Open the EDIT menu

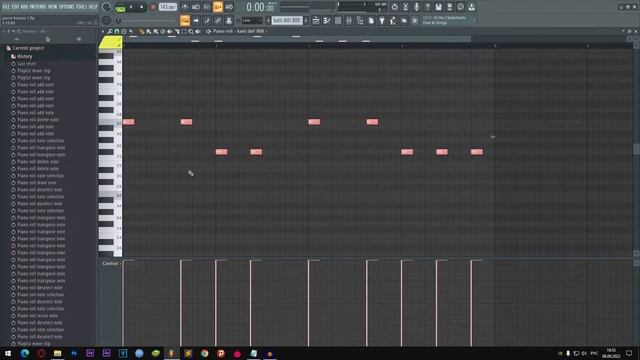point(15,7)
